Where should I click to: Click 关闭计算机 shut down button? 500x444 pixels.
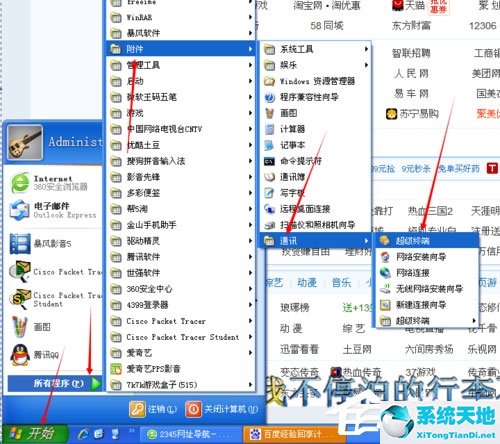222,409
